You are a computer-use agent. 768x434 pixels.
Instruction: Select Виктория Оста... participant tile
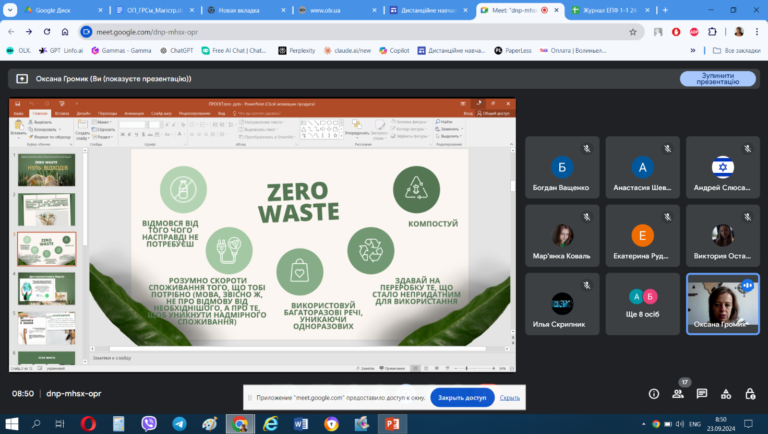[x=722, y=236]
